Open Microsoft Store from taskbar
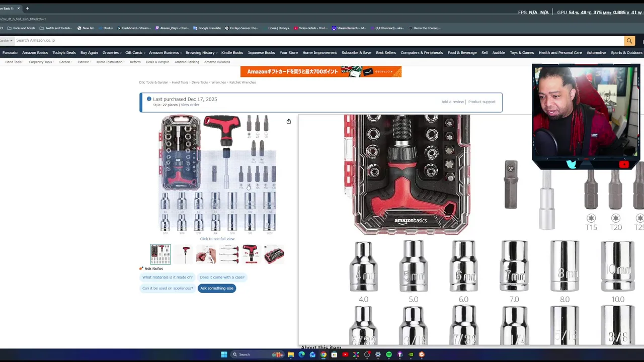 (334, 354)
